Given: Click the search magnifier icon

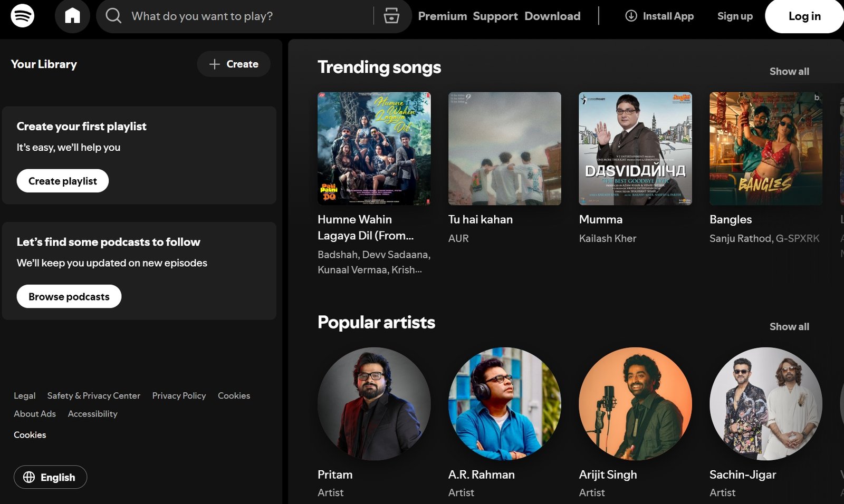Looking at the screenshot, I should pyautogui.click(x=113, y=16).
